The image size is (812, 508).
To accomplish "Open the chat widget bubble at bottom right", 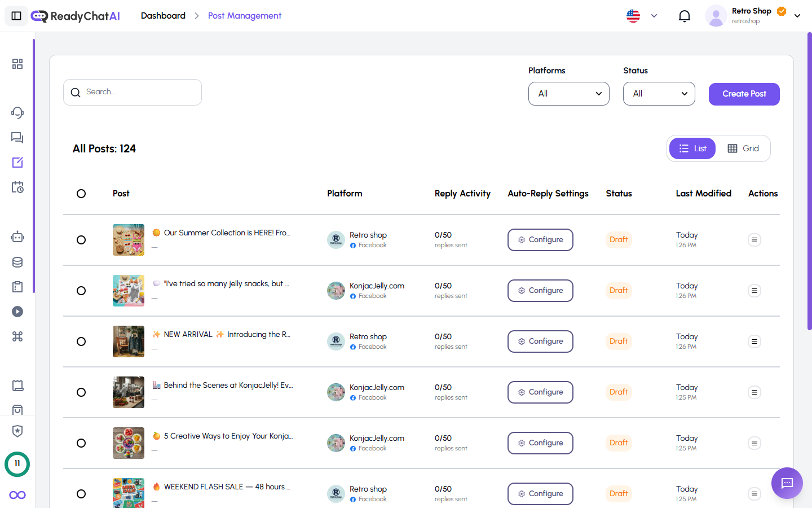I will [787, 483].
